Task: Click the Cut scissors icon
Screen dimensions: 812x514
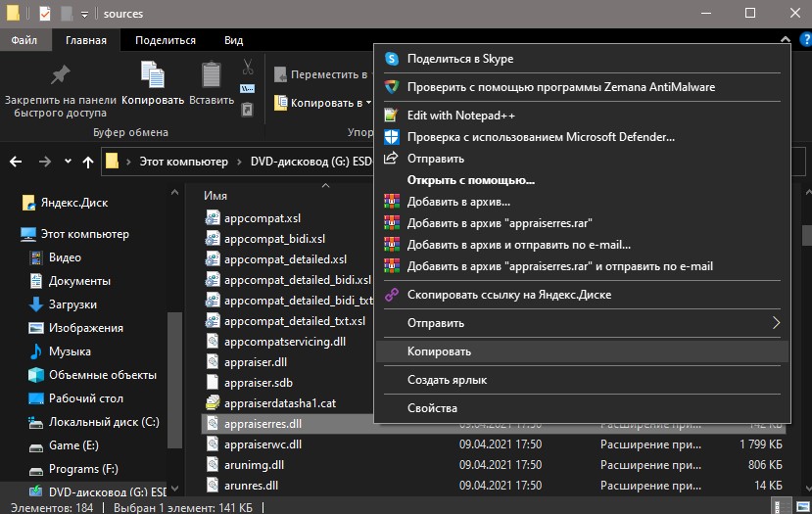Action: pyautogui.click(x=248, y=67)
